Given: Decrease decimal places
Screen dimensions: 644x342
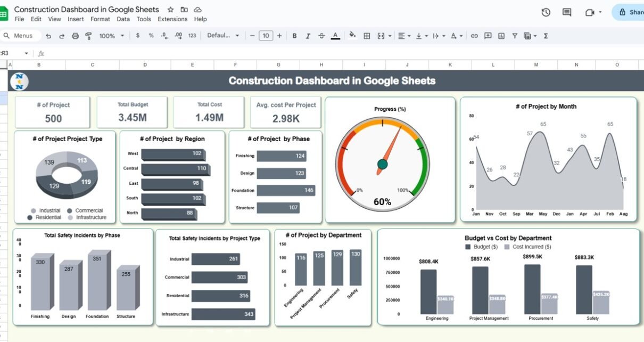Looking at the screenshot, I should 164,36.
